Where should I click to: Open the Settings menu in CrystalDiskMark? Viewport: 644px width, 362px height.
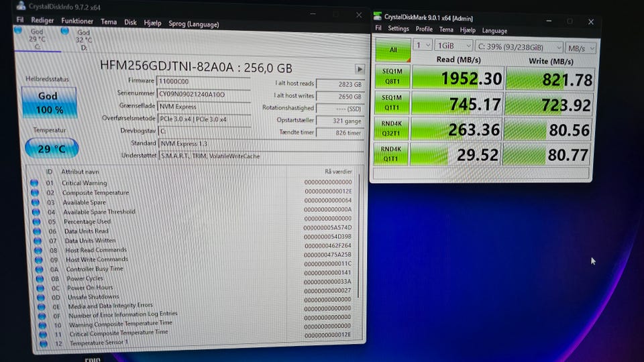pos(398,28)
